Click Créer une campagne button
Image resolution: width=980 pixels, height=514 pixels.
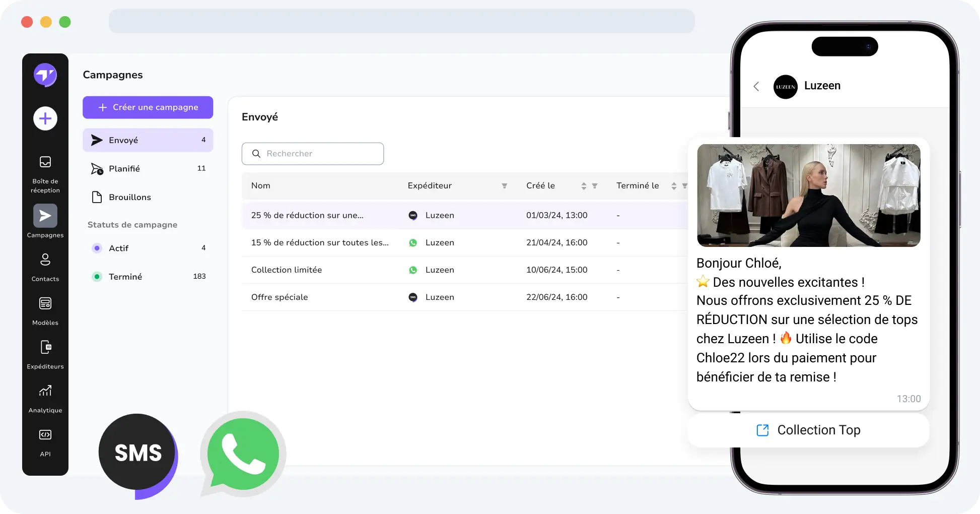click(148, 107)
